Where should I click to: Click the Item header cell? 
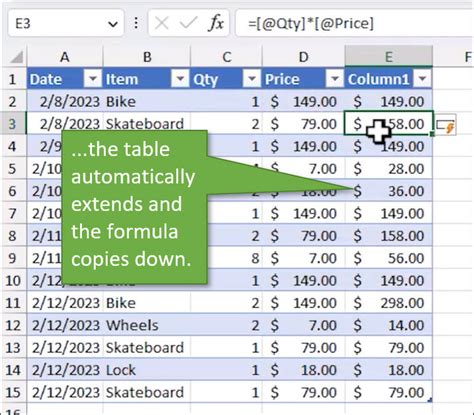pyautogui.click(x=147, y=79)
